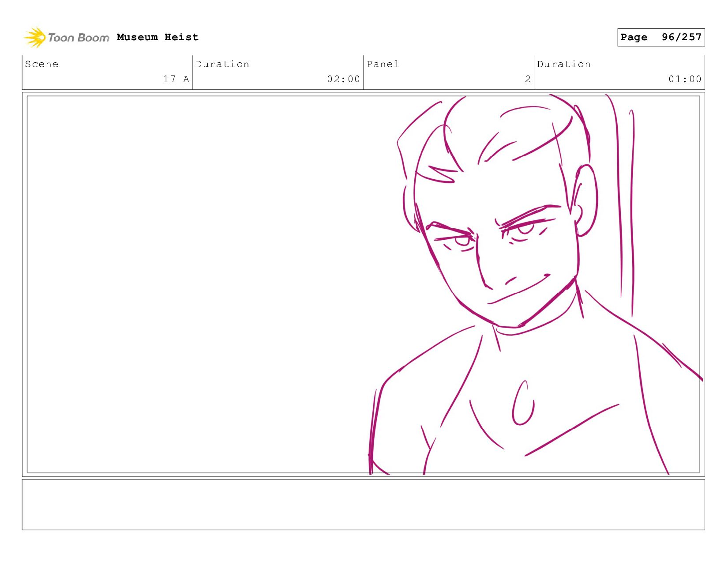Click the storyboard panel character sketch

535,284
